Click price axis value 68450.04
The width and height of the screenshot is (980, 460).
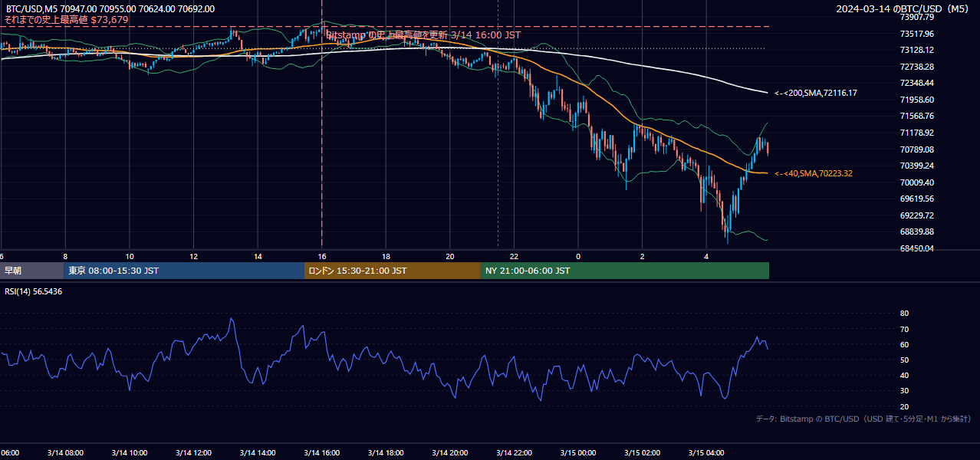tap(916, 248)
